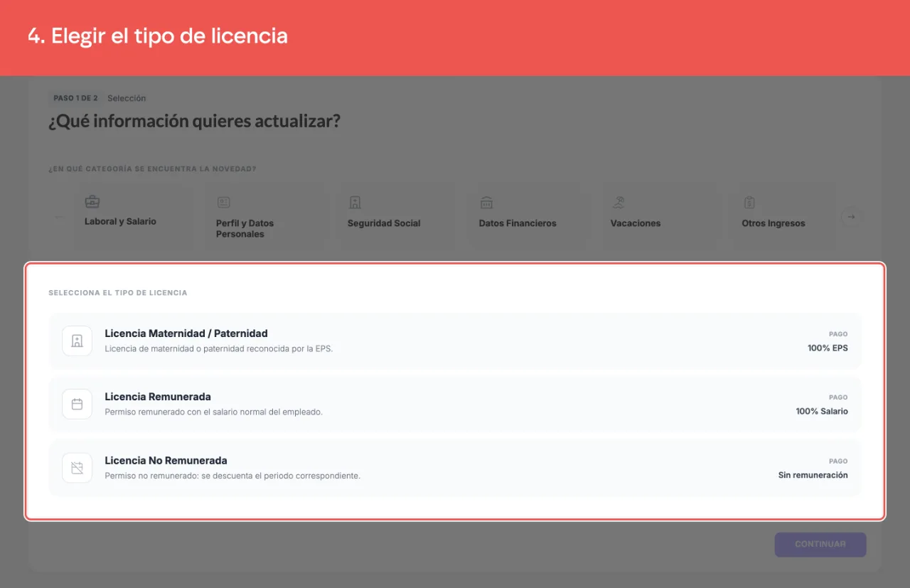
Task: Switch to the Datos Financieros category
Action: [528, 217]
